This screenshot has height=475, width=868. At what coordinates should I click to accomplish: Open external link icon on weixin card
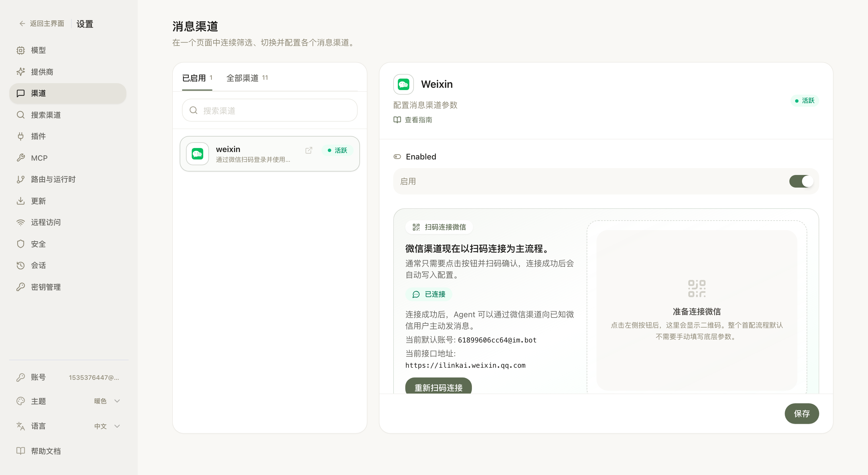(x=309, y=150)
